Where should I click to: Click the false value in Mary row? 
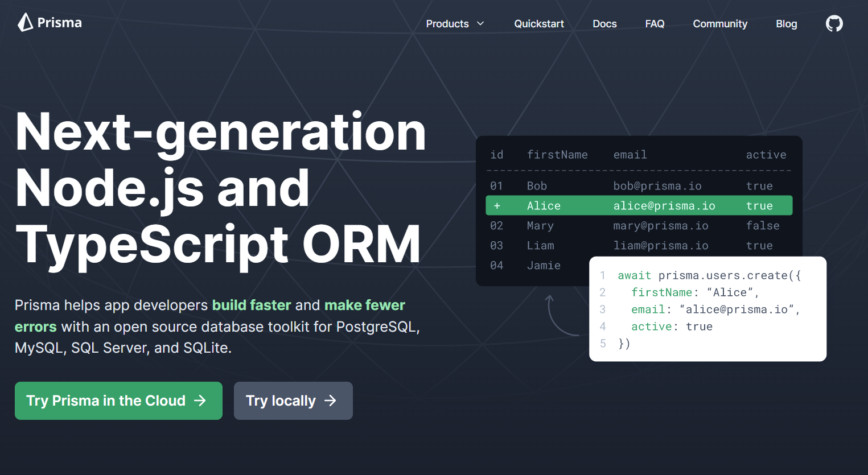click(x=763, y=226)
